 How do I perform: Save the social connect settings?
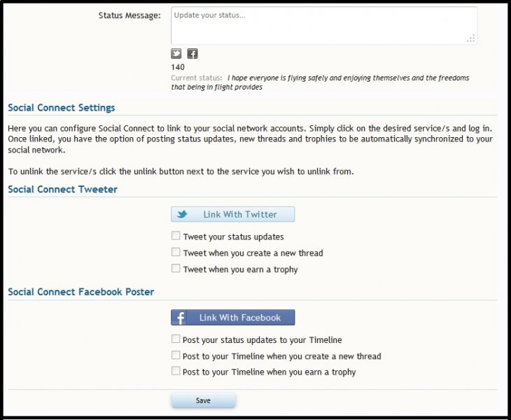(x=204, y=400)
